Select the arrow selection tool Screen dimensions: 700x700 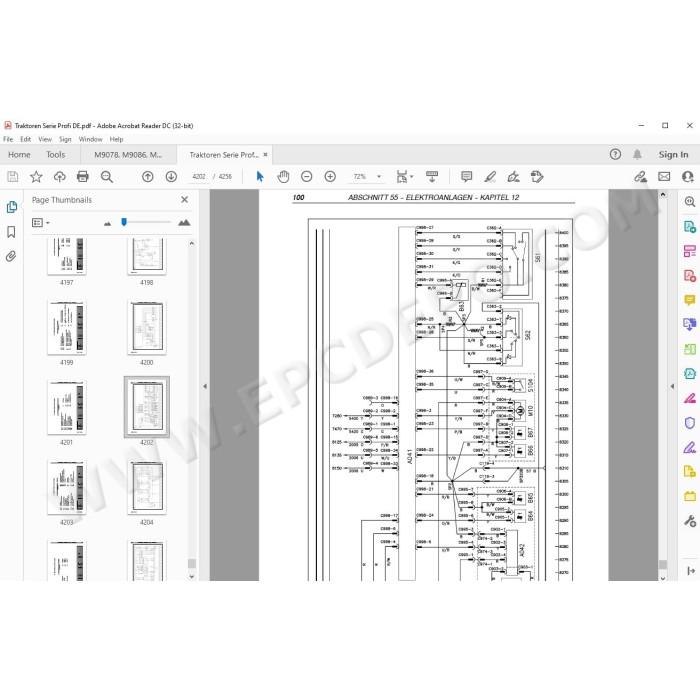260,177
